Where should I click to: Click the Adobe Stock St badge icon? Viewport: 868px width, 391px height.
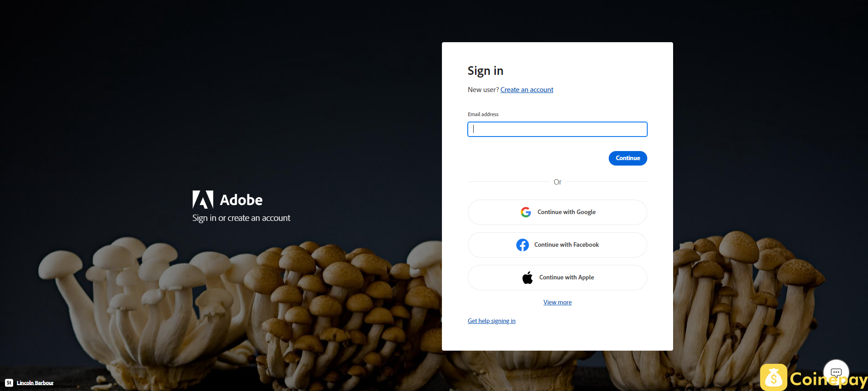point(9,383)
